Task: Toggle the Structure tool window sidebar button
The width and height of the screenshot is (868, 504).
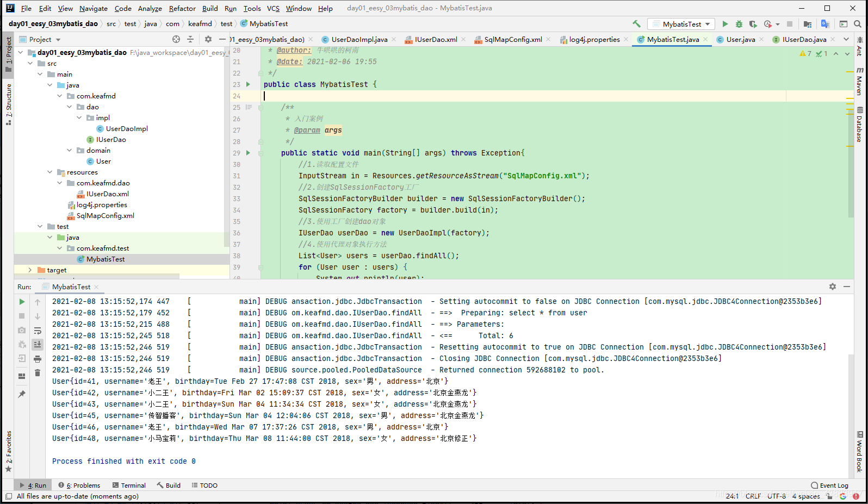Action: (8, 104)
